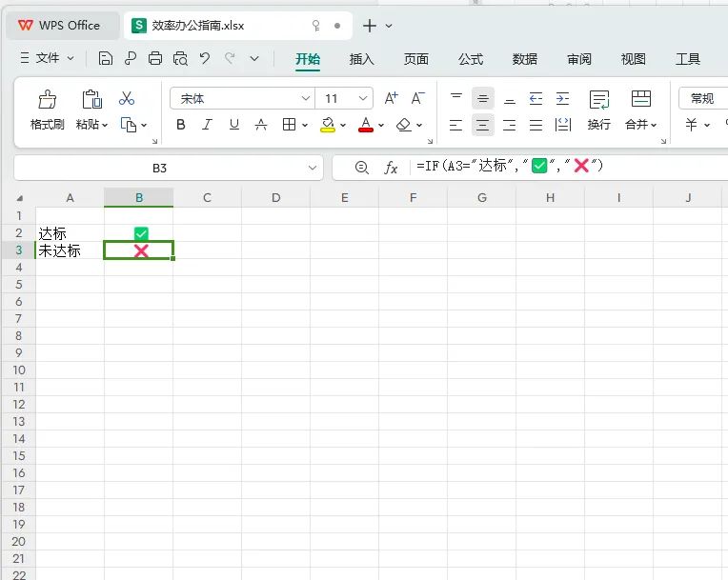The height and width of the screenshot is (580, 728).
Task: Toggle Italic formatting
Action: [207, 125]
